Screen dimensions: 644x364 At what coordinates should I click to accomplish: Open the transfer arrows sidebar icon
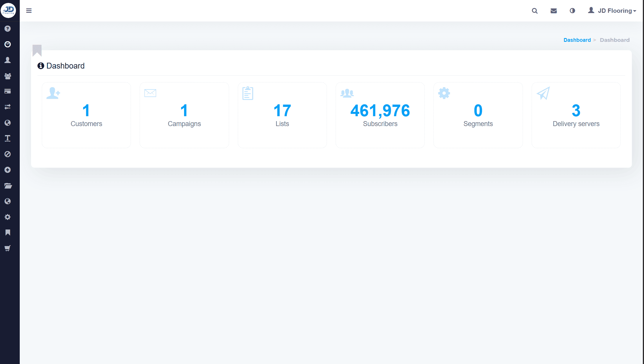point(8,107)
